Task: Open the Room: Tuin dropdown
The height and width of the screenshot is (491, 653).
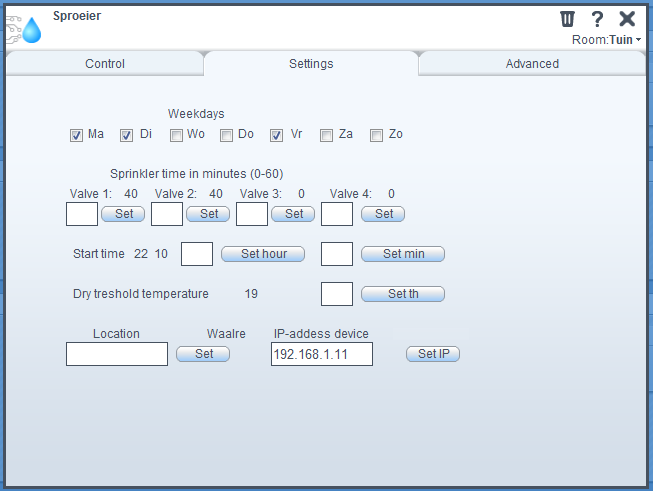Action: [x=607, y=40]
